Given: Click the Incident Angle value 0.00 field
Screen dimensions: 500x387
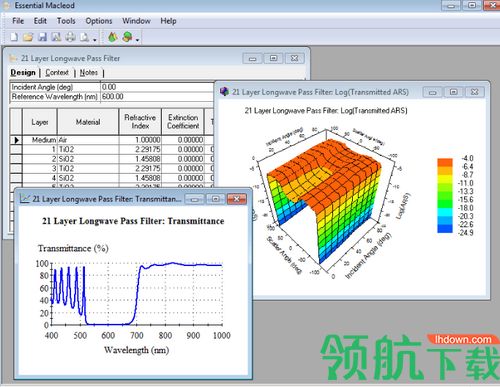Looking at the screenshot, I should 157,87.
